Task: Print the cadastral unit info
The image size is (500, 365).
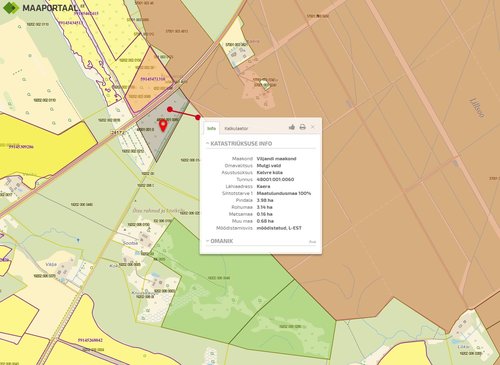Action: tap(302, 127)
